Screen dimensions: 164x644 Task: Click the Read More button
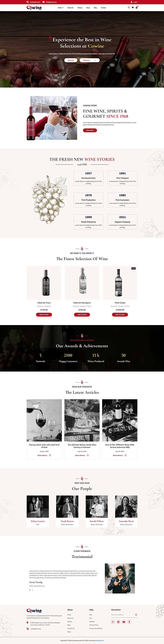pyautogui.click(x=90, y=130)
